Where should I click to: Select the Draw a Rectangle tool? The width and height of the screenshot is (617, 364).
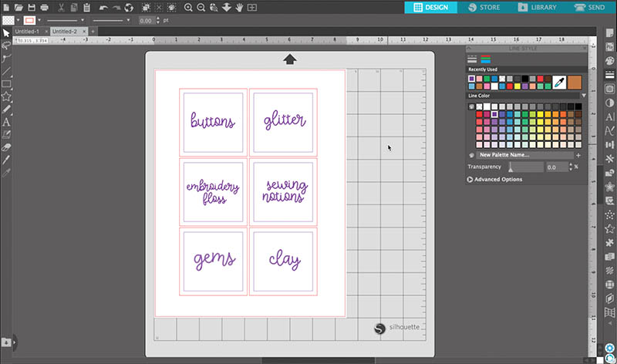tap(6, 84)
